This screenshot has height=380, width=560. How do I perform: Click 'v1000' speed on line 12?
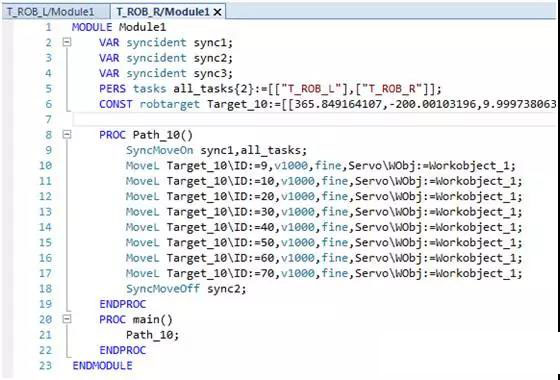[x=298, y=196]
